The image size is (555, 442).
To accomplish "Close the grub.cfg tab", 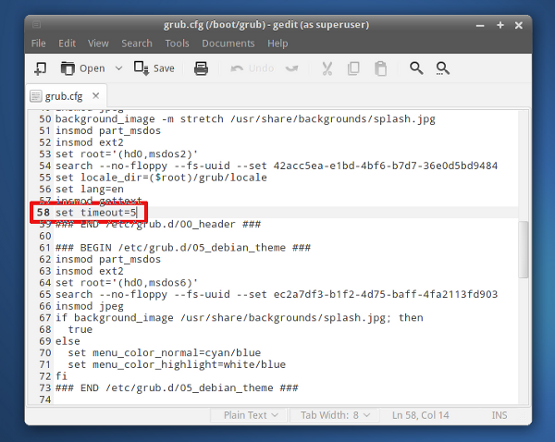I will (96, 96).
